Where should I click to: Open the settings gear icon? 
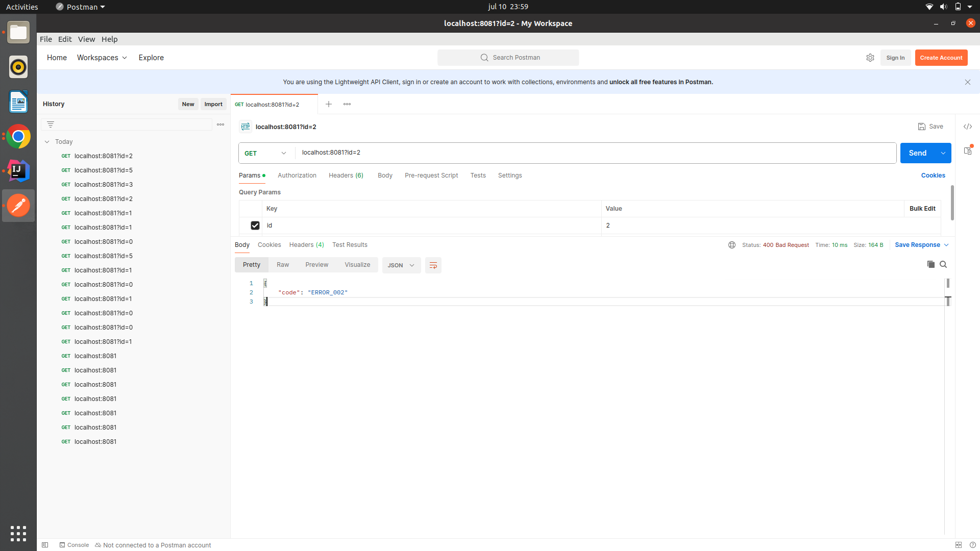click(x=870, y=58)
